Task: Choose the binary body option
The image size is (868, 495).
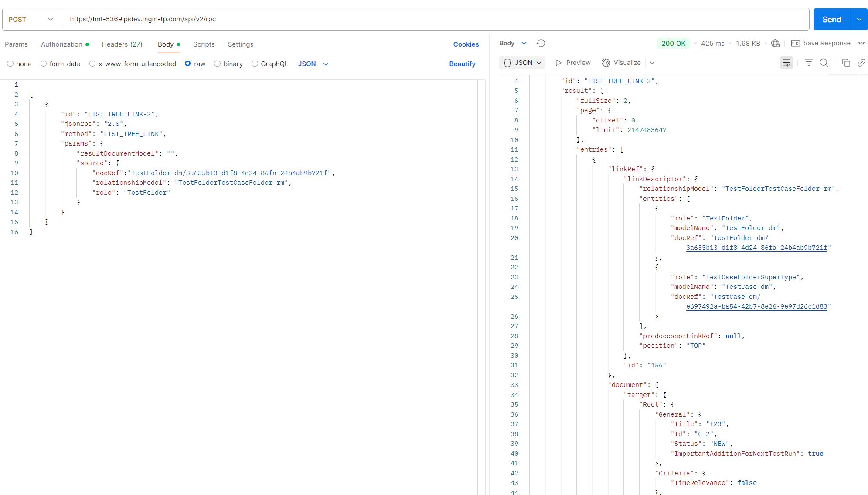Action: pos(218,64)
